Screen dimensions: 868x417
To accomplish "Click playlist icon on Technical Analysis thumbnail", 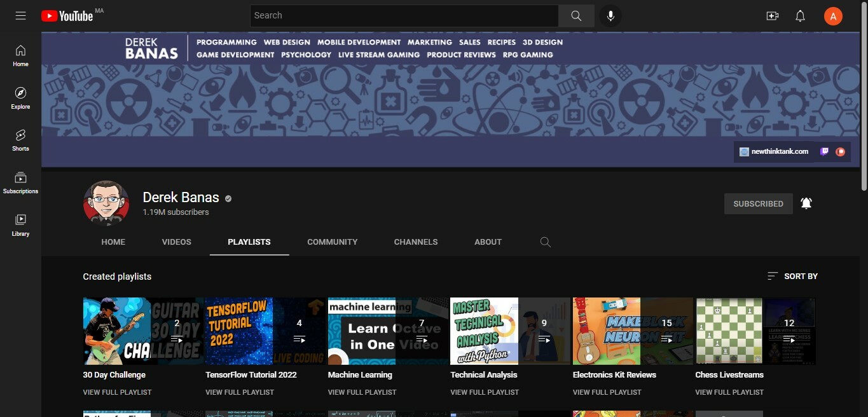I will pos(544,339).
